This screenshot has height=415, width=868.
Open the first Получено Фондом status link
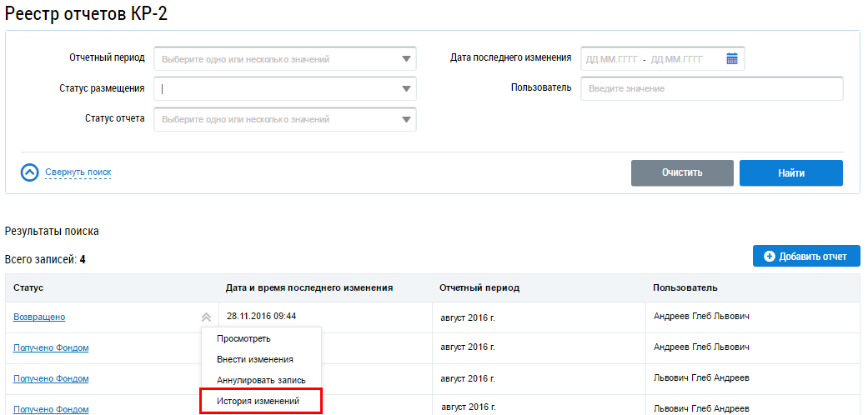tap(51, 347)
